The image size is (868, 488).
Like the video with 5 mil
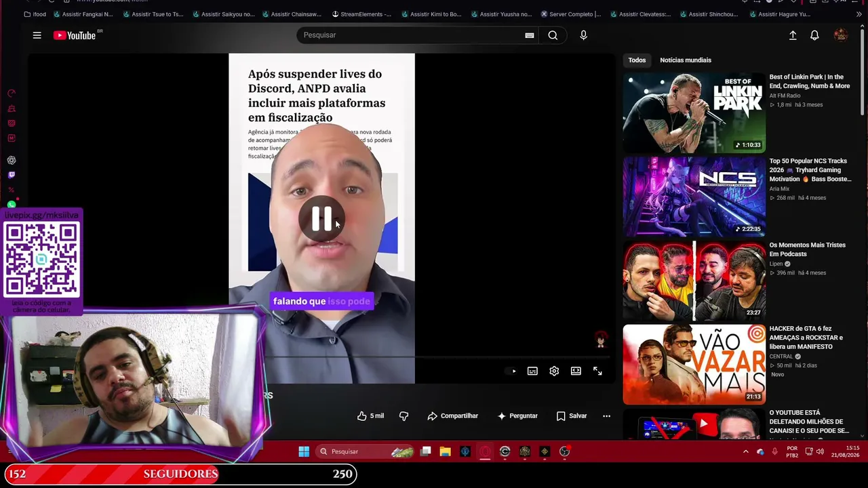click(x=370, y=416)
